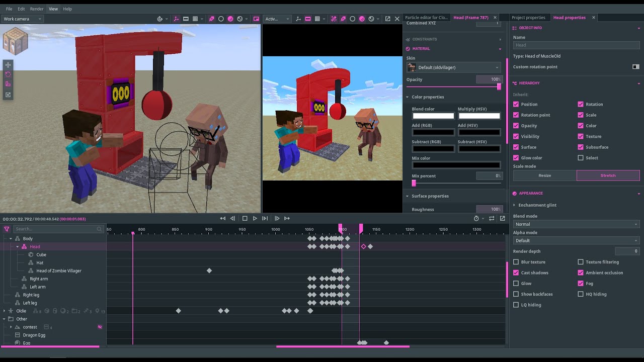This screenshot has height=362, width=644.
Task: Enable the Blur texture checkbox
Action: click(x=516, y=262)
